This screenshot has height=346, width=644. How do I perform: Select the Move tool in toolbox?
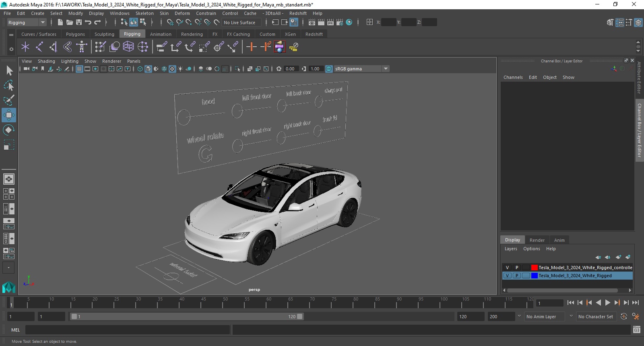[9, 115]
